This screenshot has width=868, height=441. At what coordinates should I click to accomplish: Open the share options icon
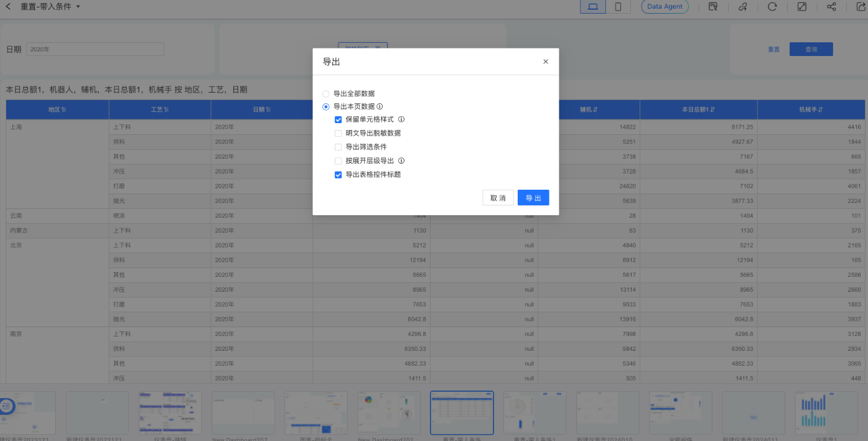pos(832,7)
